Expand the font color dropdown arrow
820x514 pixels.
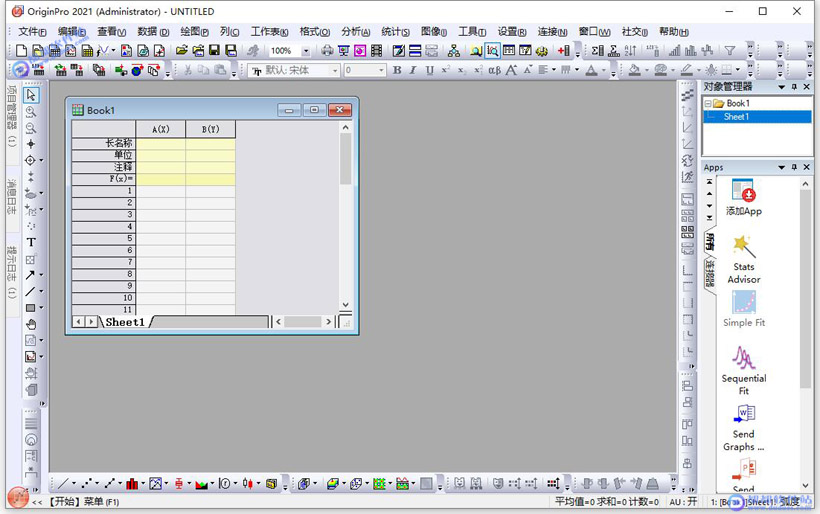tap(603, 70)
